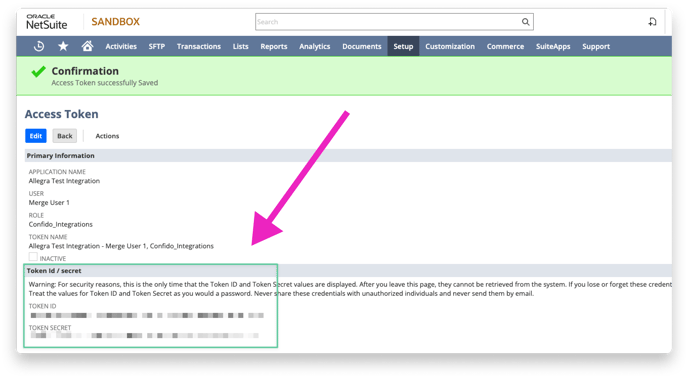The image size is (688, 378).
Task: Open the notifications icon at top right
Action: tap(652, 22)
